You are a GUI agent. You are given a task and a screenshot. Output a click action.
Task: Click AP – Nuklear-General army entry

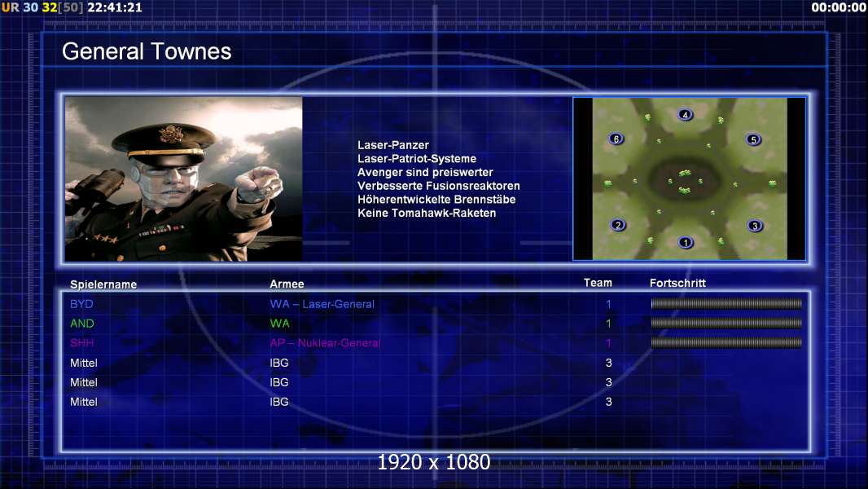[325, 343]
